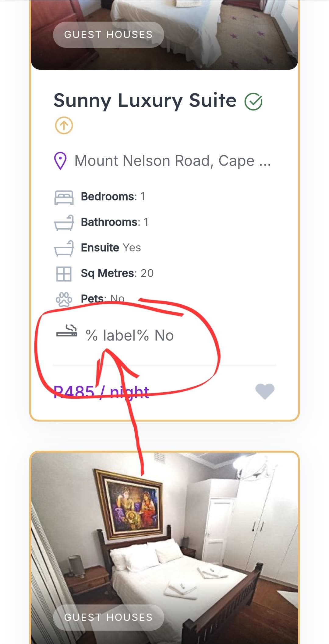329x644 pixels.
Task: Open the Sunny Luxury Suite listing title
Action: [145, 100]
